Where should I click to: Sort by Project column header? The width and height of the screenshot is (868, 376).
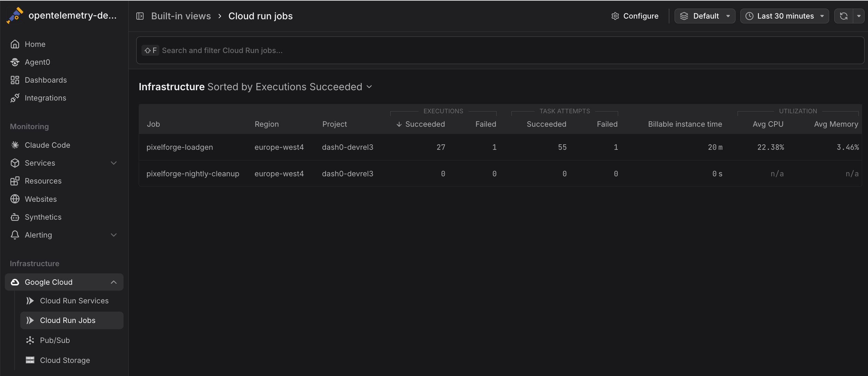(x=335, y=124)
